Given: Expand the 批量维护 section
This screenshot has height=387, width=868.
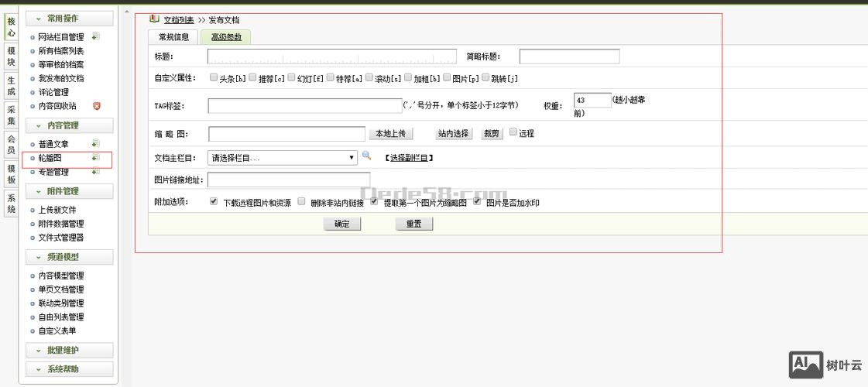Looking at the screenshot, I should click(x=69, y=350).
